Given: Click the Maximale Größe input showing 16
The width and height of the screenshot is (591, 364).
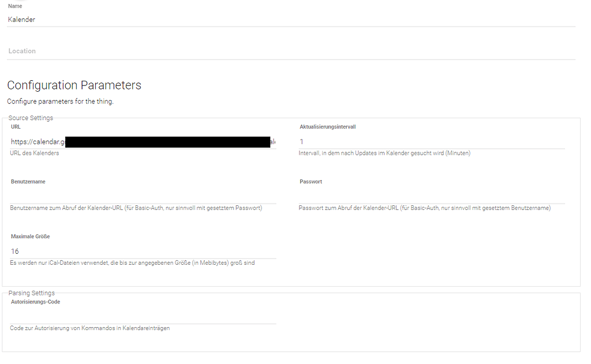Looking at the screenshot, I should (x=143, y=252).
